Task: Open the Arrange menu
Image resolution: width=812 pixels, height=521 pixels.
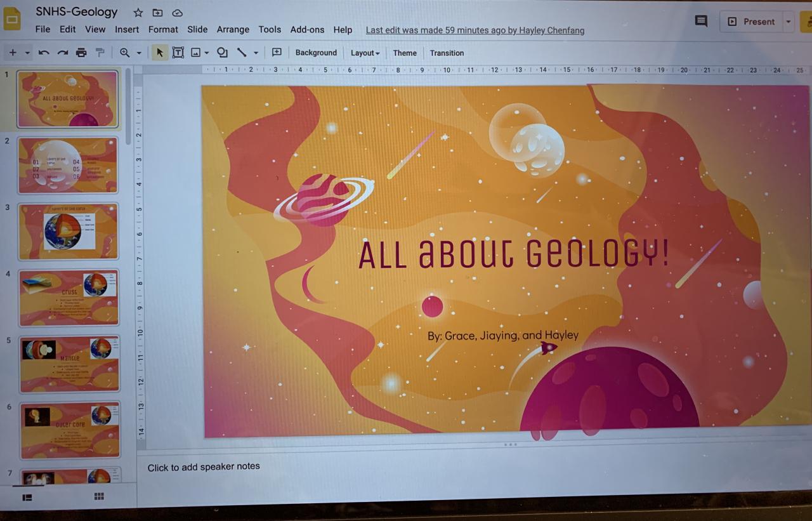Action: (233, 30)
